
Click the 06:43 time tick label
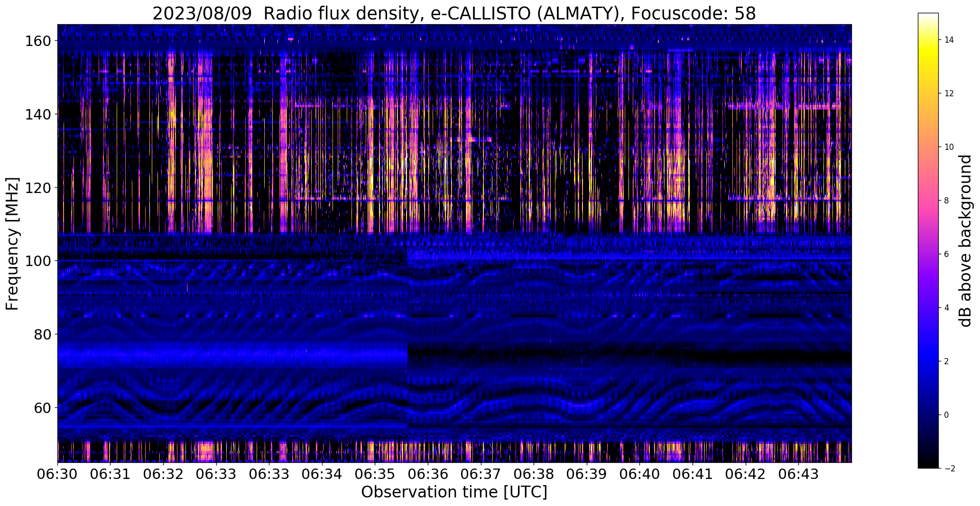coord(799,474)
